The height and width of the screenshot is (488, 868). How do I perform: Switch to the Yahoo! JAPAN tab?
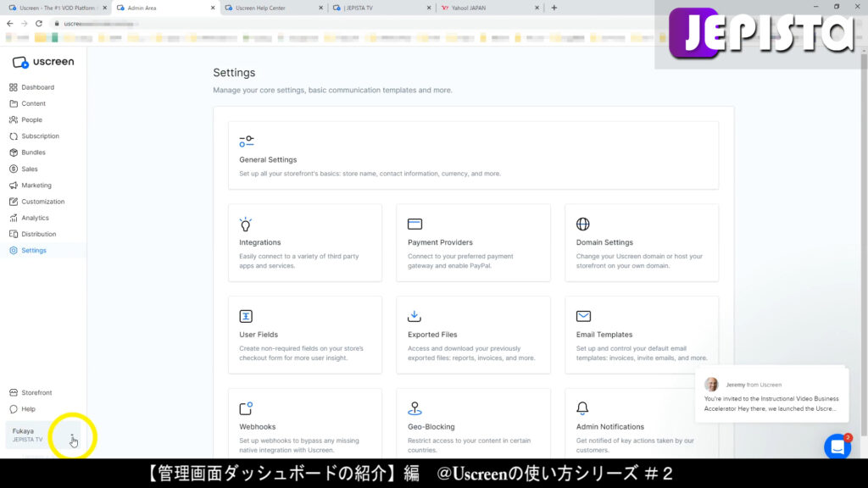tap(490, 8)
